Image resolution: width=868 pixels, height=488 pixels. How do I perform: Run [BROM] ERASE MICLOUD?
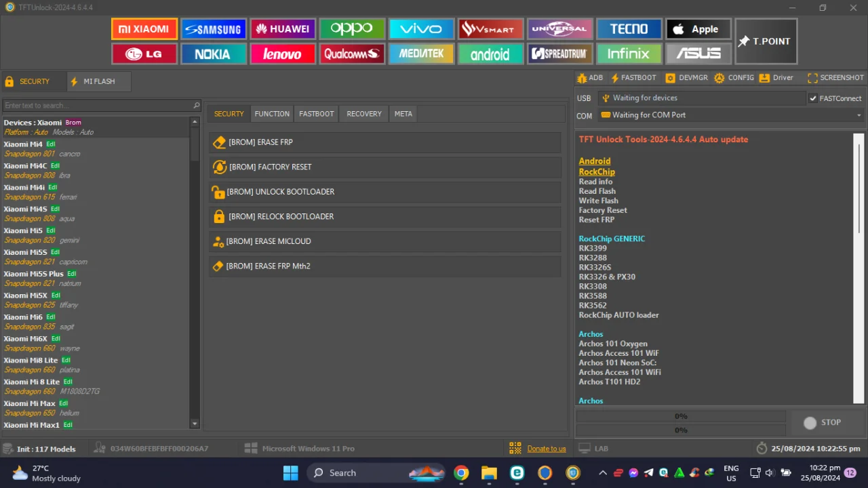385,241
